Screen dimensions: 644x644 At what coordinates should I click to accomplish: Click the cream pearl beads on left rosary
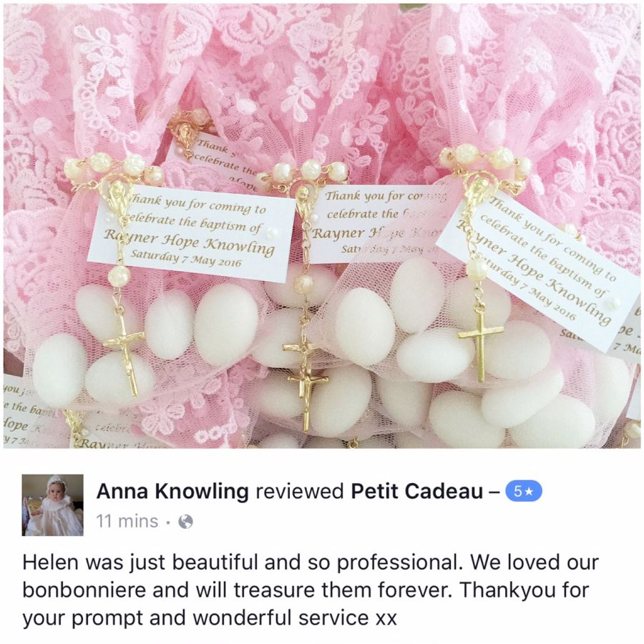tap(114, 167)
